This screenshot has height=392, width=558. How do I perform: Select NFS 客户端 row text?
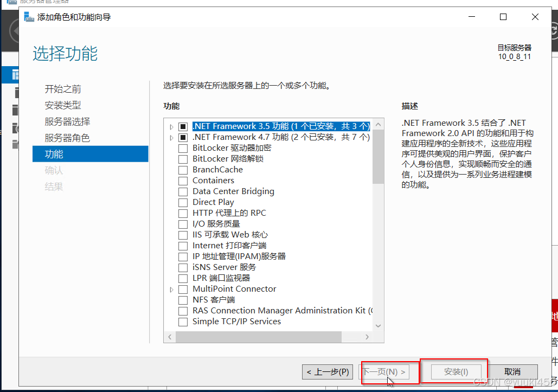(214, 300)
